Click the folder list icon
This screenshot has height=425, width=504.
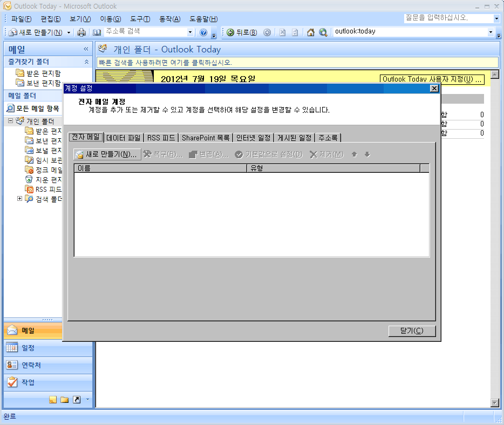(65, 400)
